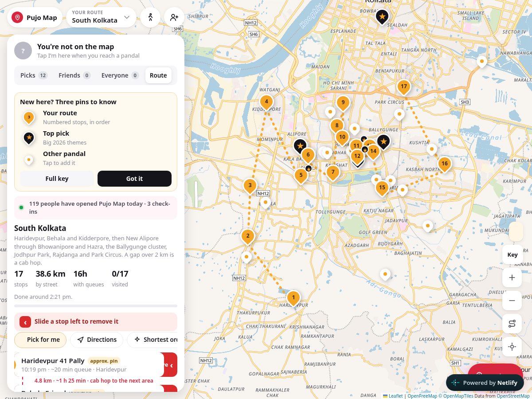532x399 pixels.
Task: Click the 38.6 km by street stat
Action: click(x=51, y=278)
